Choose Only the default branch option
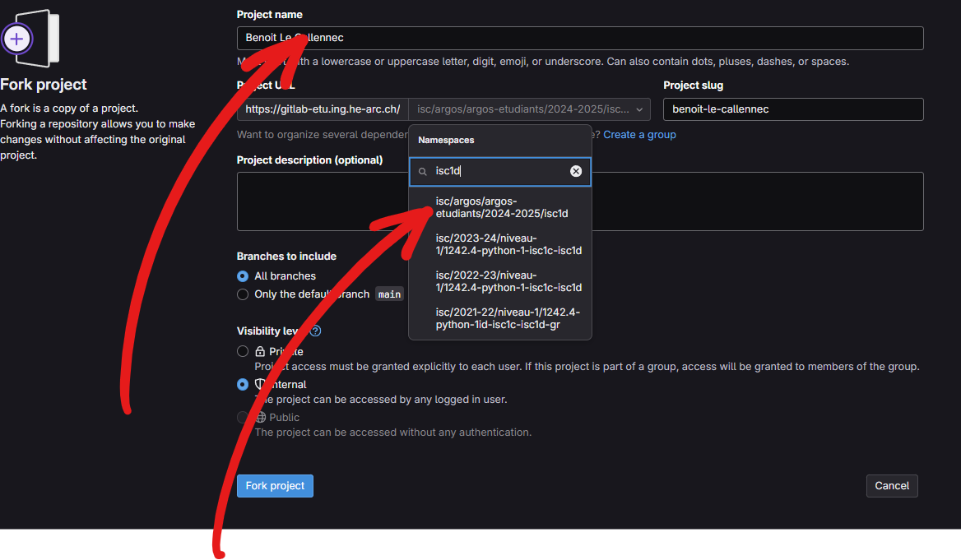The width and height of the screenshot is (961, 560). click(x=243, y=294)
